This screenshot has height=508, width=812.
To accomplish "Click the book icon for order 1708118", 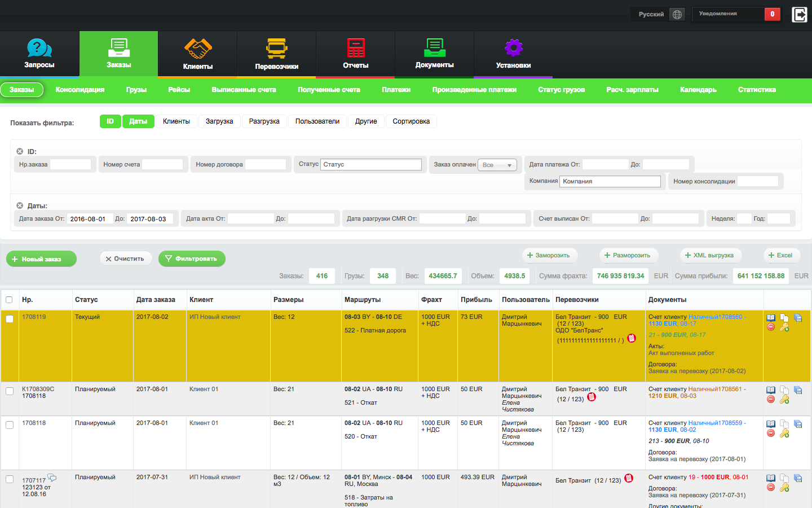I will pyautogui.click(x=771, y=424).
